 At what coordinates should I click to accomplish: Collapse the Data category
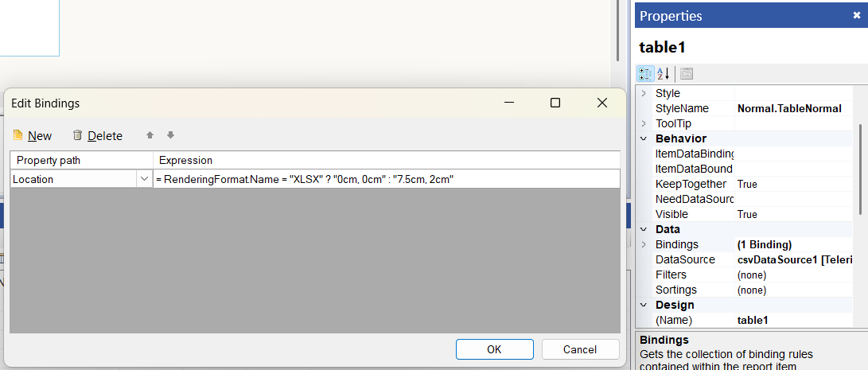click(644, 229)
